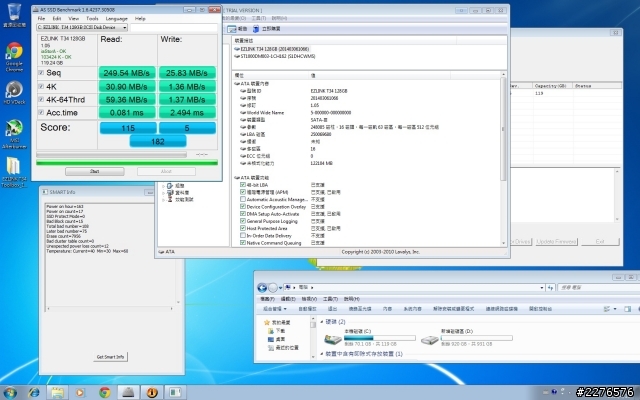Open the File menu in AS SSD Benchmark

click(x=41, y=18)
